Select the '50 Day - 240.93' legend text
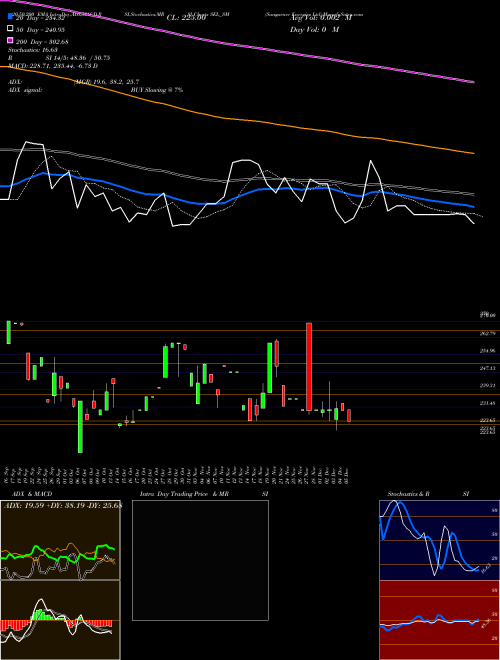 tap(40, 30)
